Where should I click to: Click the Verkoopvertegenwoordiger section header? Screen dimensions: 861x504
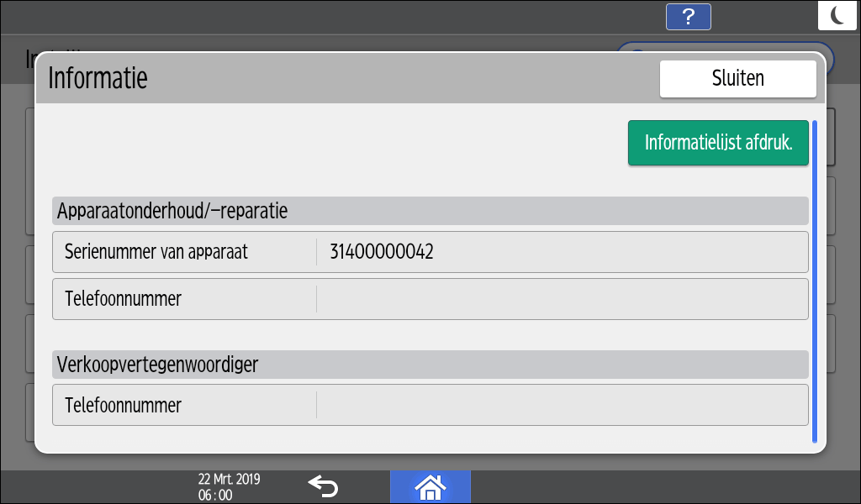(x=157, y=365)
